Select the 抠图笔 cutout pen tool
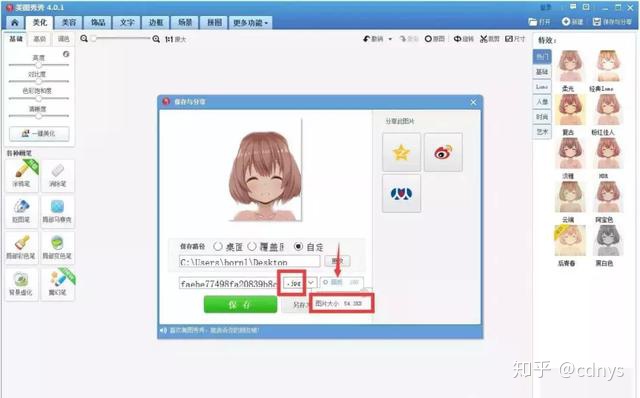The height and width of the screenshot is (398, 640). 22,211
